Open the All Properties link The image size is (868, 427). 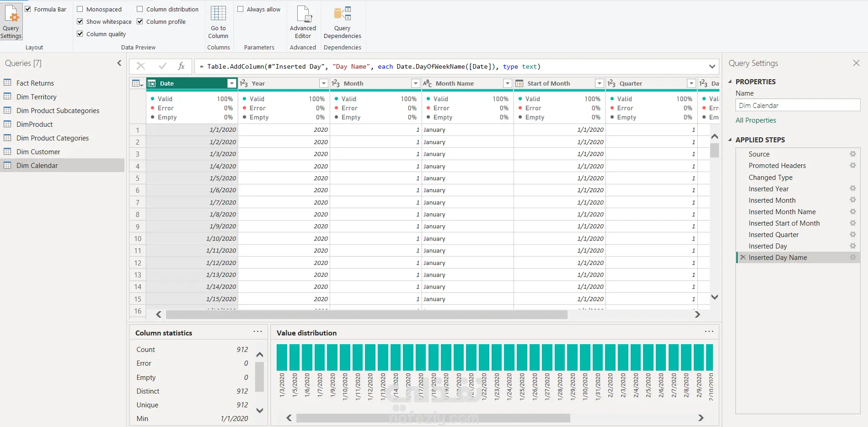(x=755, y=120)
